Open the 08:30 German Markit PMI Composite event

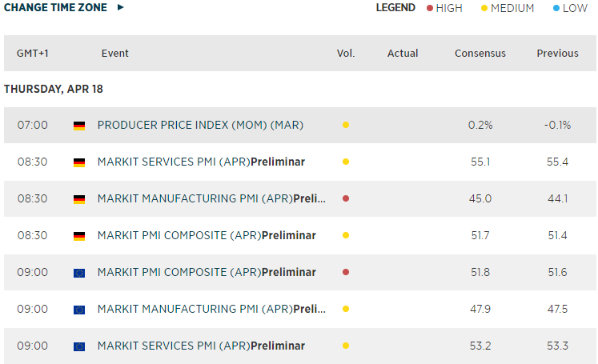click(206, 236)
